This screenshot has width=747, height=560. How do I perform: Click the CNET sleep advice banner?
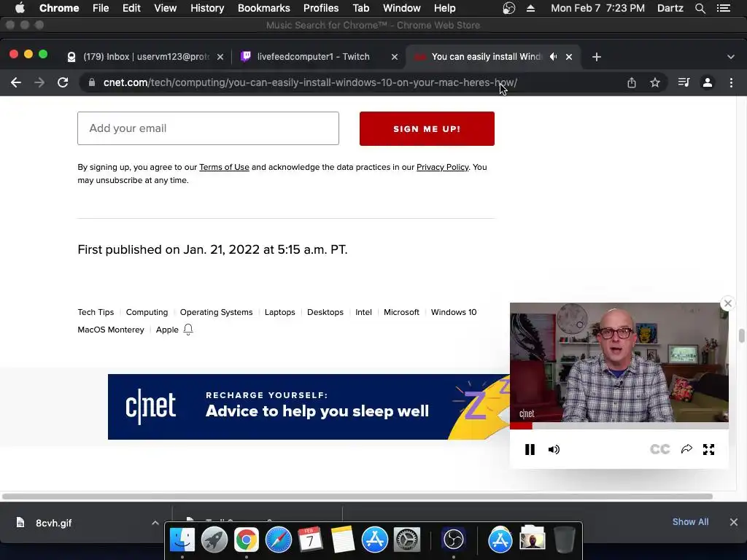click(x=309, y=407)
